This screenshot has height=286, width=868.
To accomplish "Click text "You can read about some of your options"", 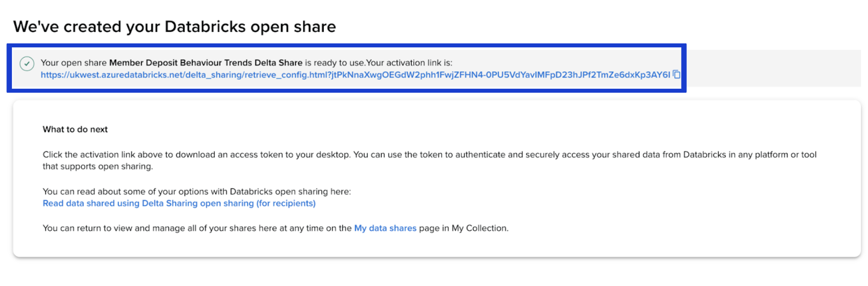I will click(x=128, y=191).
